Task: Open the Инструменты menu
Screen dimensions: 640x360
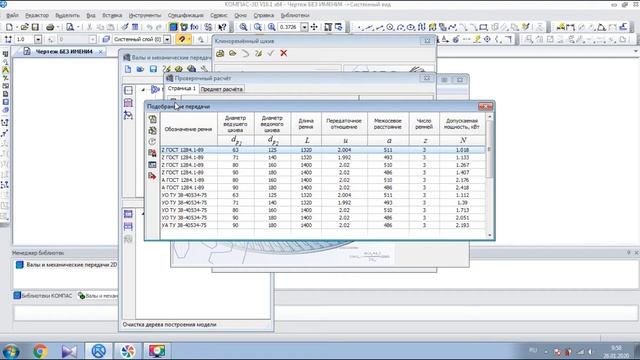Action: (145, 15)
